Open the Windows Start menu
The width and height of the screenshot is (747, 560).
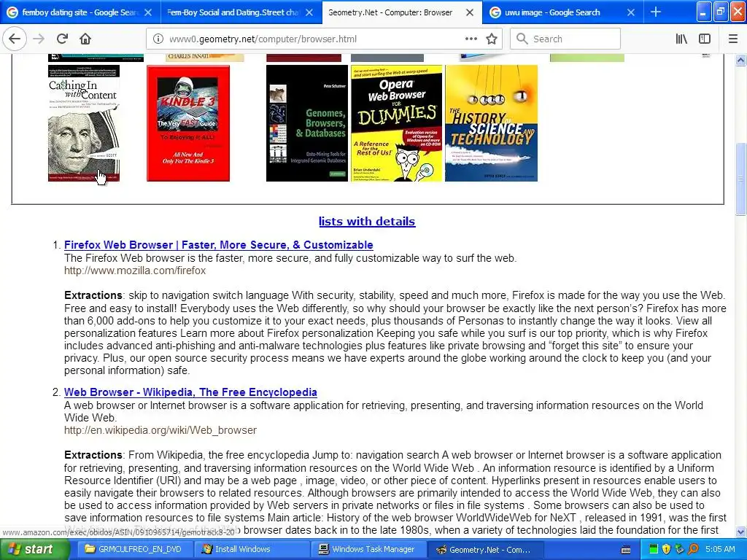pos(34,550)
